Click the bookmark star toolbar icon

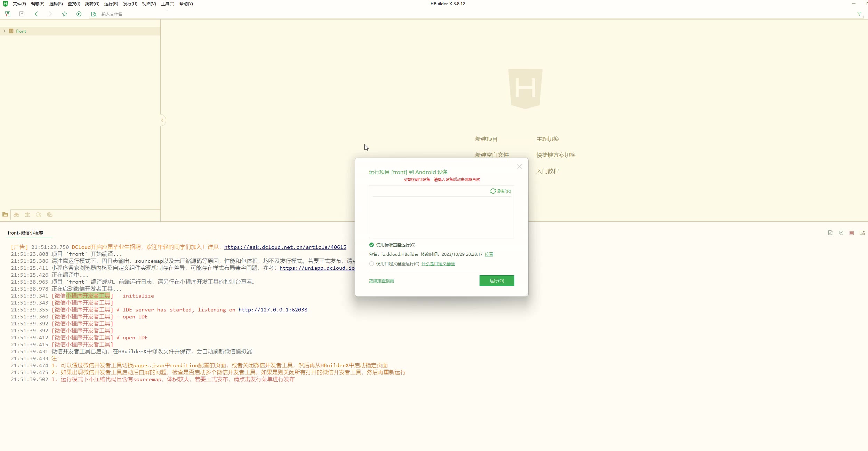(65, 14)
